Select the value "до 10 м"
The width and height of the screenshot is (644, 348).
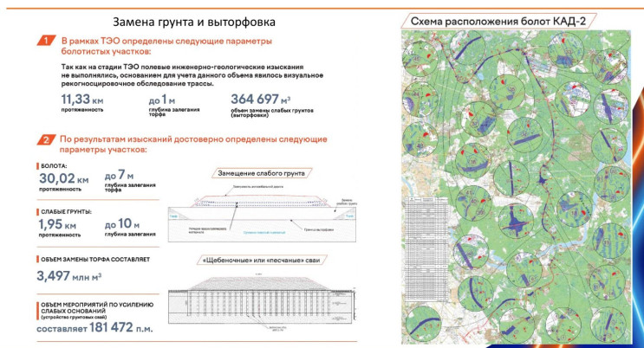pos(122,224)
